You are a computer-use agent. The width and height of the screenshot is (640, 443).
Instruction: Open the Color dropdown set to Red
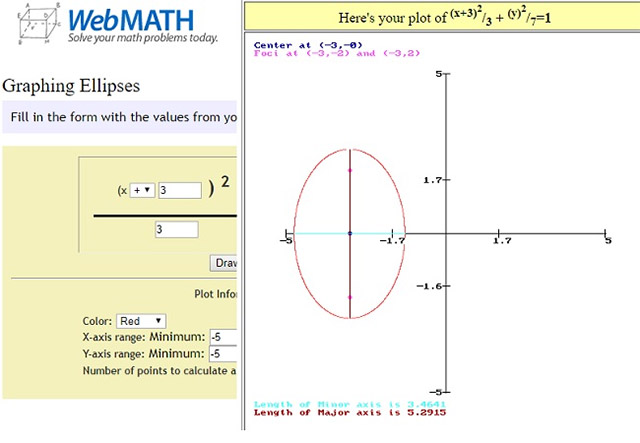point(141,321)
